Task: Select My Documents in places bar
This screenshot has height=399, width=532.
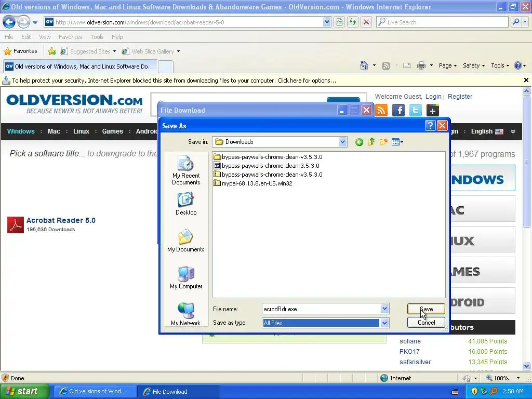Action: (186, 241)
